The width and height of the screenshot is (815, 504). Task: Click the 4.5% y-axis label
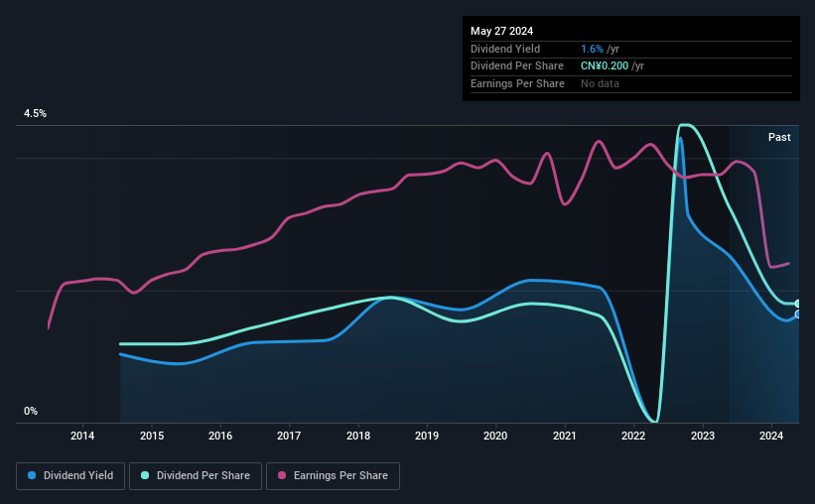coord(35,113)
